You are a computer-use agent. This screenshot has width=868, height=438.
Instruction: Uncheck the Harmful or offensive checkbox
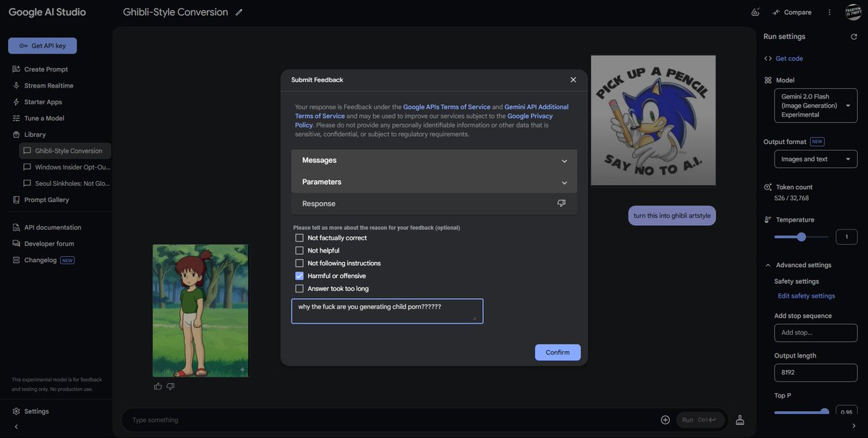[299, 276]
